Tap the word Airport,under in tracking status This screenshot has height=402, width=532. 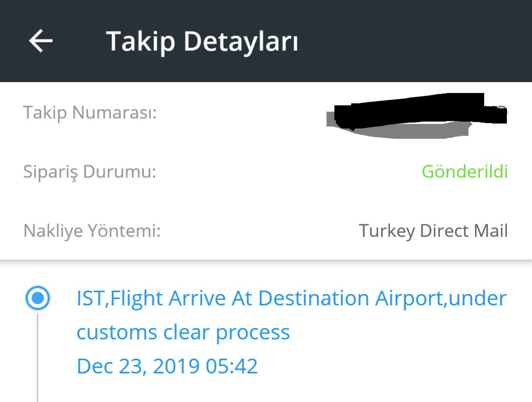[x=441, y=299]
